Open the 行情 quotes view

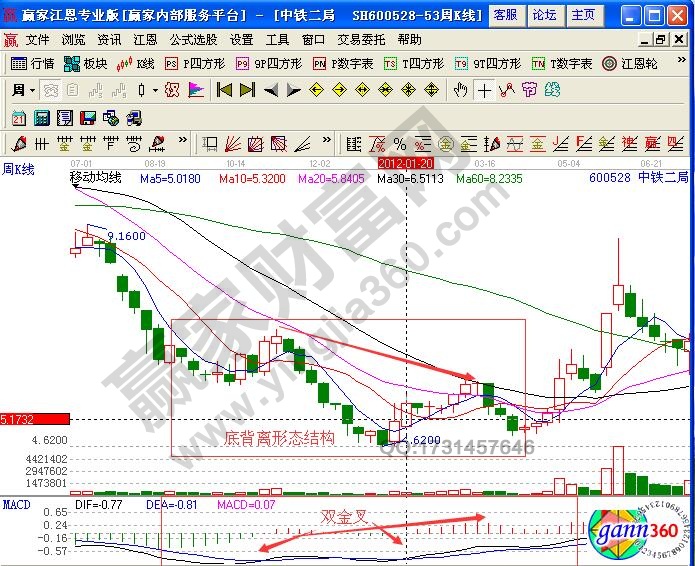click(33, 63)
